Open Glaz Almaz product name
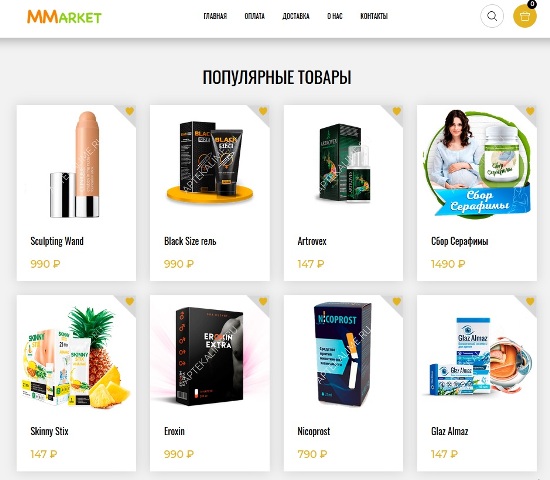This screenshot has height=480, width=550. (450, 431)
